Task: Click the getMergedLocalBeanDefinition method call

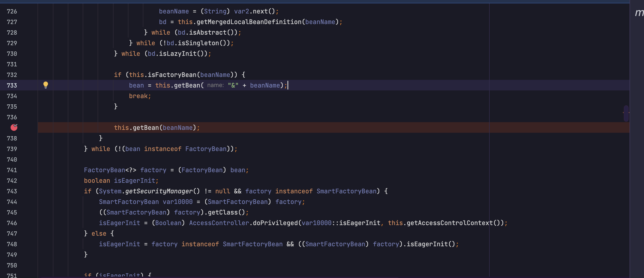Action: 249,22
